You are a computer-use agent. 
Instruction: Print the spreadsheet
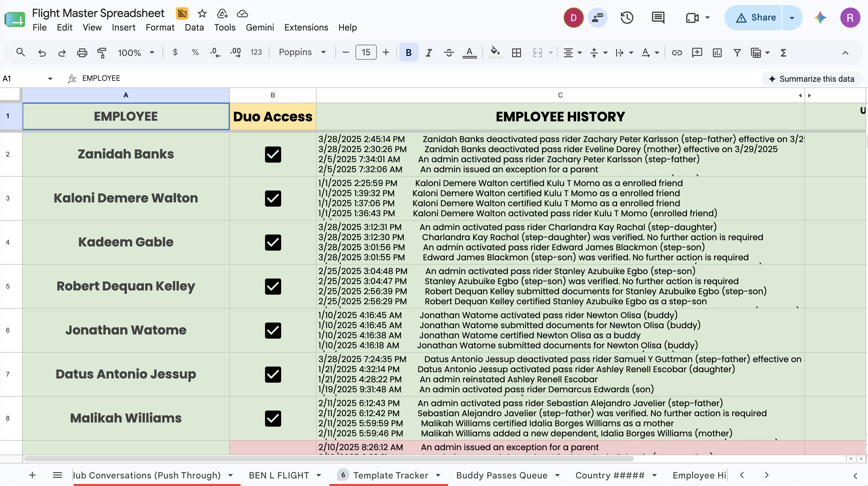(x=82, y=52)
